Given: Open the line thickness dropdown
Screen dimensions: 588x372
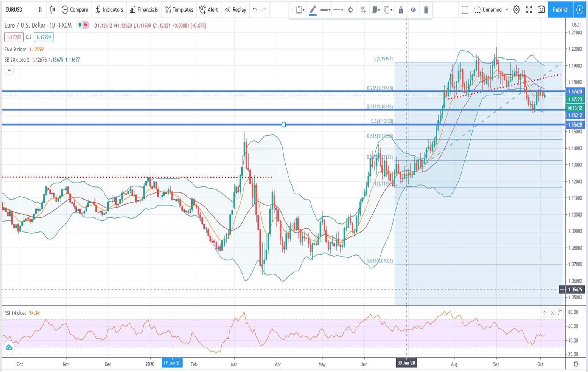Looking at the screenshot, I should coord(325,10).
